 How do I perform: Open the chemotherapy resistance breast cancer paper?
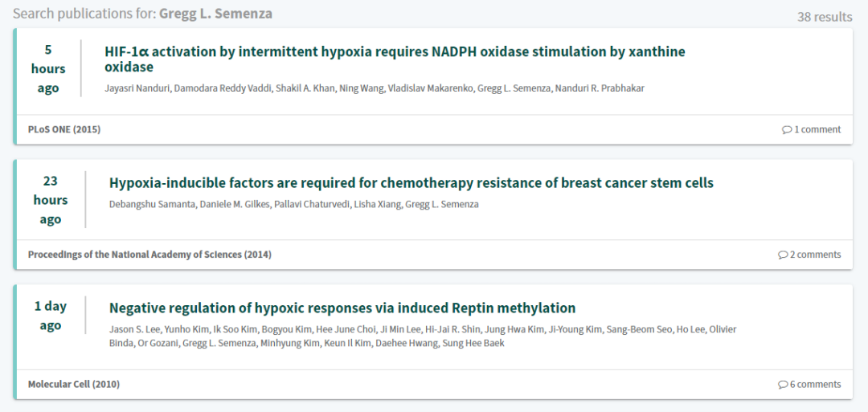click(411, 182)
